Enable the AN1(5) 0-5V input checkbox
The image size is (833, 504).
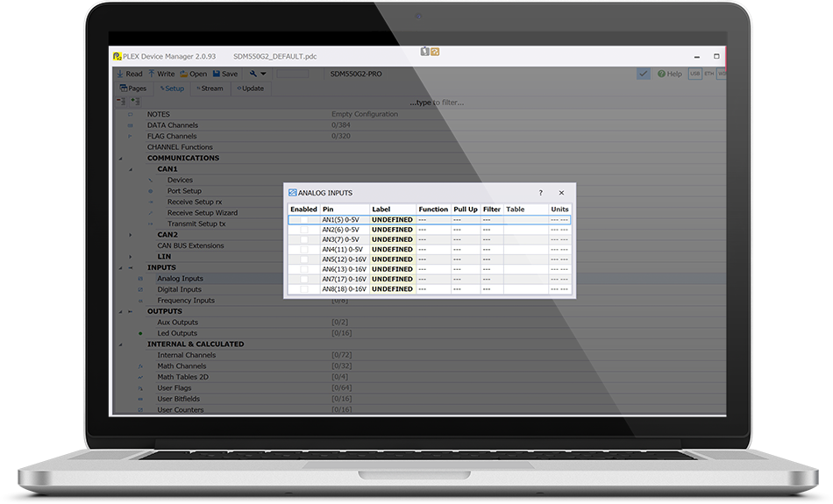[304, 220]
